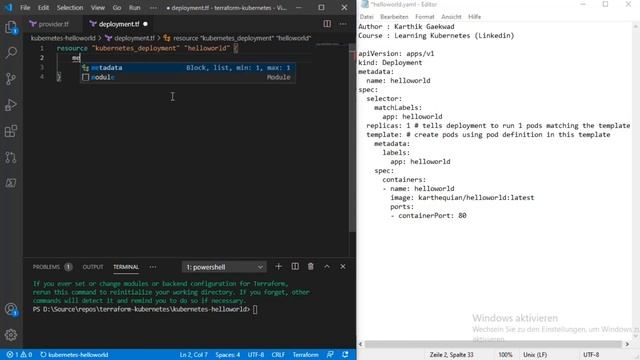Open the Explorer view in VS Code
Image resolution: width=640 pixels, height=360 pixels.
click(11, 27)
